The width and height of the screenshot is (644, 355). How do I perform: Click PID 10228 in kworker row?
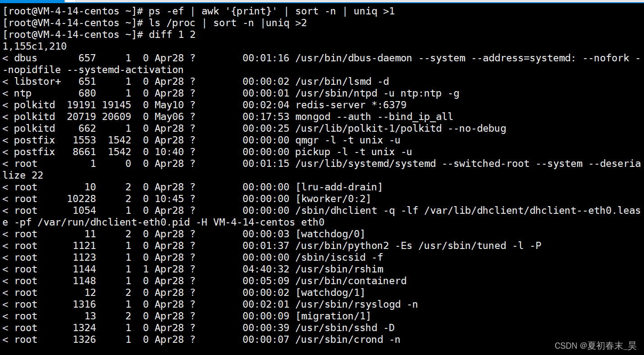82,198
